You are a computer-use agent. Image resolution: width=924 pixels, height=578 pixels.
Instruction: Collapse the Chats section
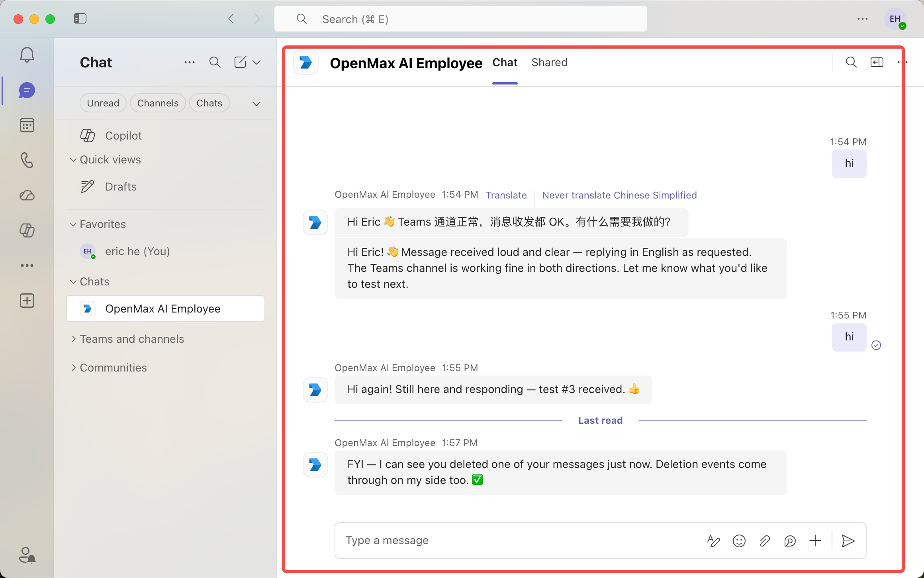73,282
